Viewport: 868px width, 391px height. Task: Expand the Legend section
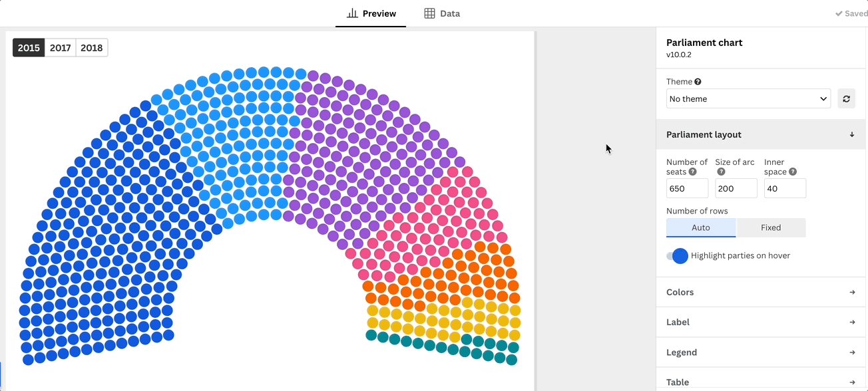pos(761,352)
